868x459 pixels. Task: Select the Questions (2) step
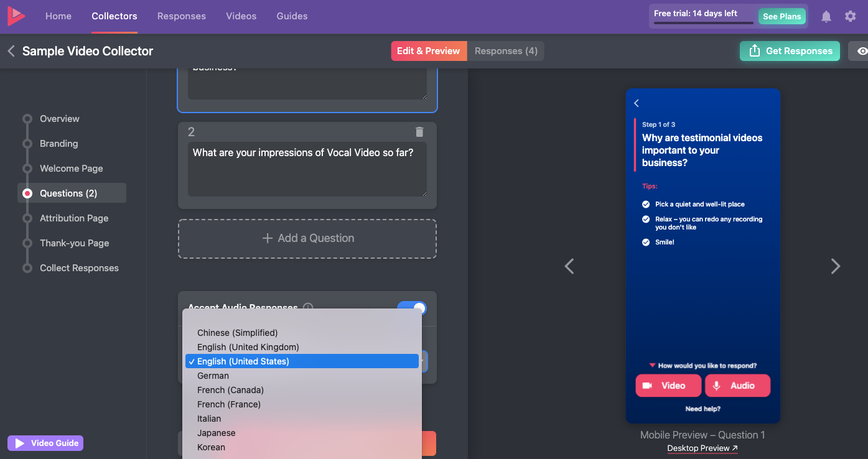coord(68,193)
